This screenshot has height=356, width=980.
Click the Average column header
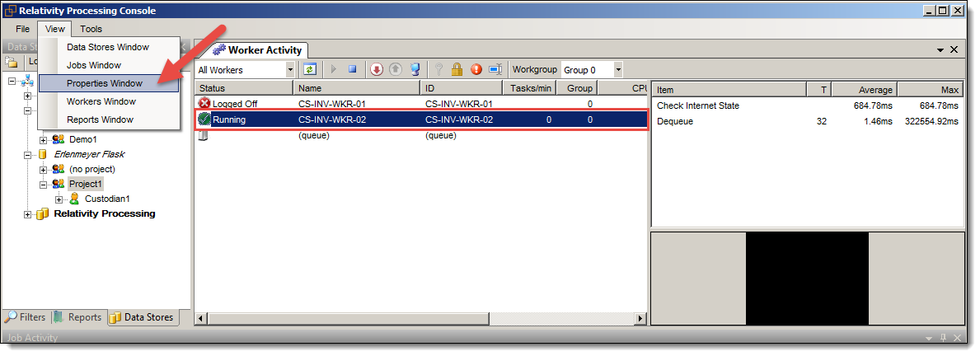pyautogui.click(x=865, y=90)
